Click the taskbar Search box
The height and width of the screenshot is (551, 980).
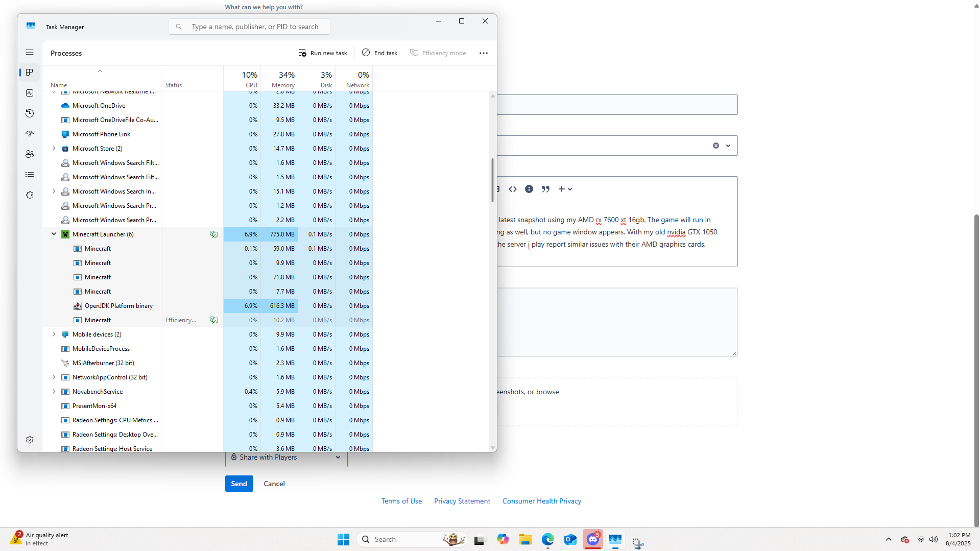[412, 539]
